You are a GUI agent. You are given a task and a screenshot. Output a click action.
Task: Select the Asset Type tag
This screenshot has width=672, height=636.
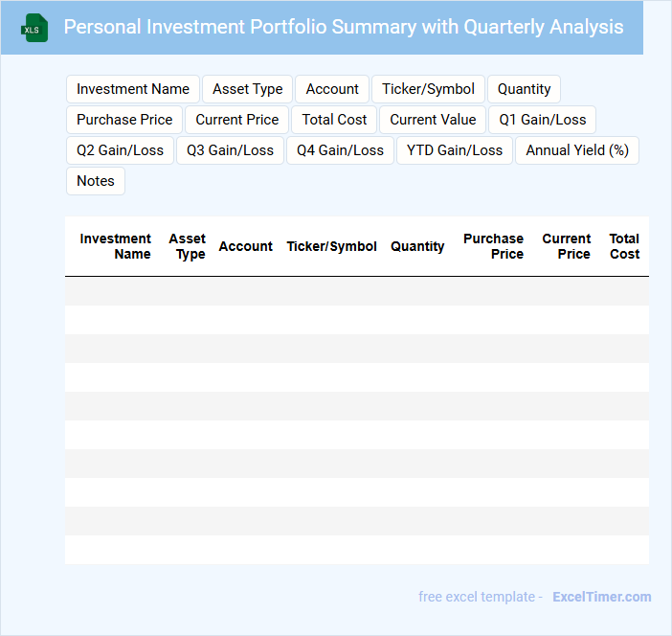coord(248,89)
